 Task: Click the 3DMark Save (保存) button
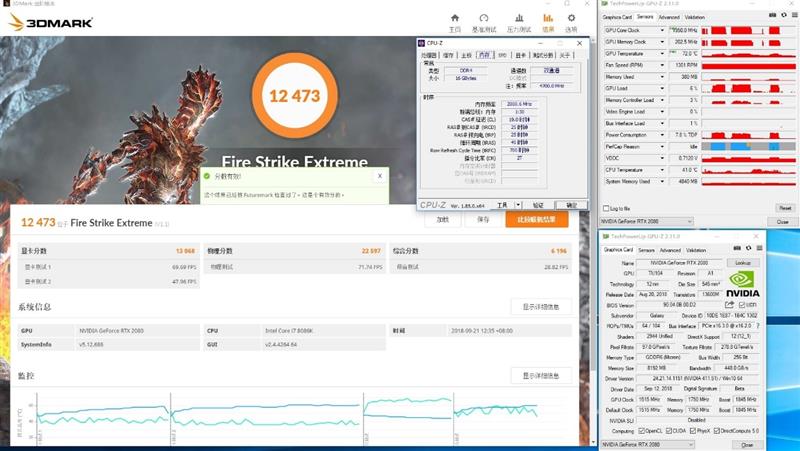click(x=483, y=219)
